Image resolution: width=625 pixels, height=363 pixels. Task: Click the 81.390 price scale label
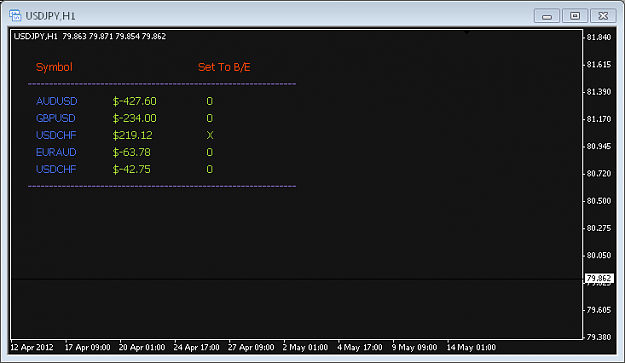coord(599,92)
